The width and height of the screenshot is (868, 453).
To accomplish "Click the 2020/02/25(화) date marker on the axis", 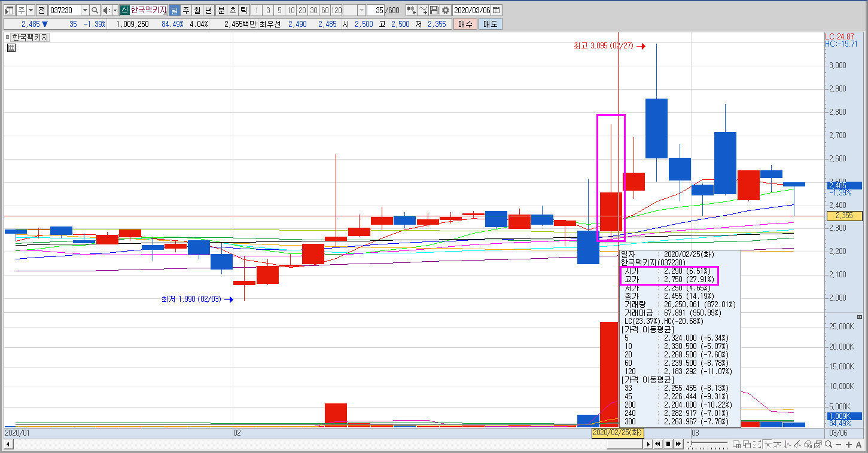I will pos(618,432).
